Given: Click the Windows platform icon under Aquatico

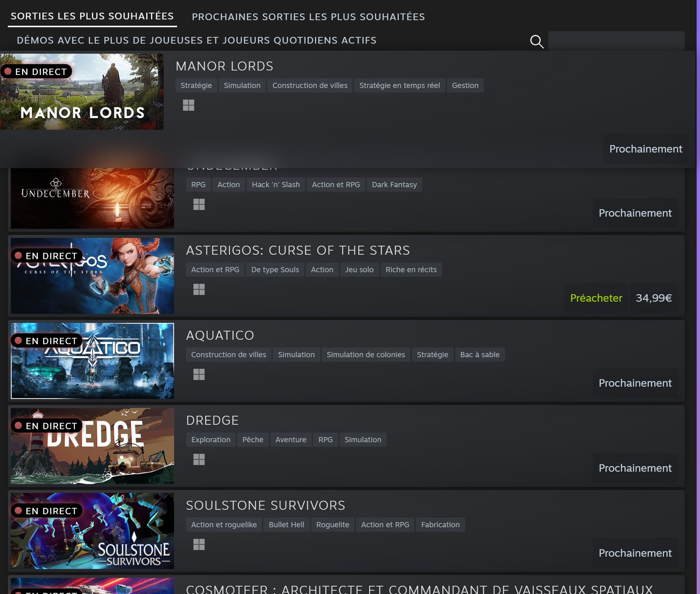Looking at the screenshot, I should pyautogui.click(x=199, y=374).
